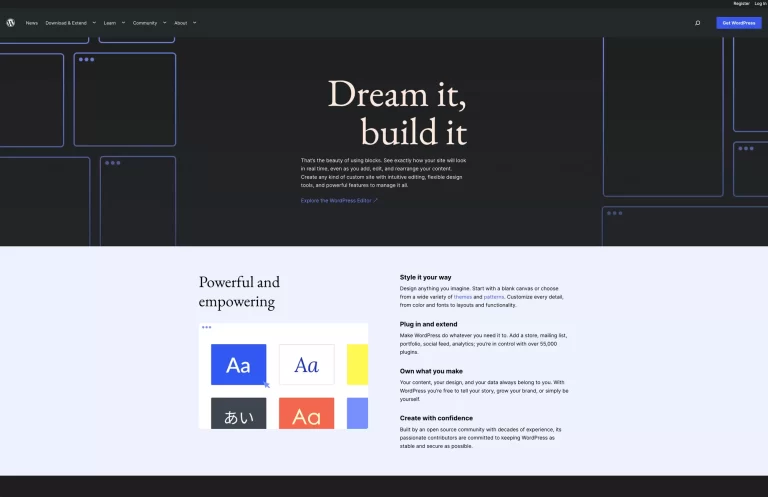This screenshot has height=497, width=768.
Task: Pick the yellow color tile
Action: [x=358, y=364]
